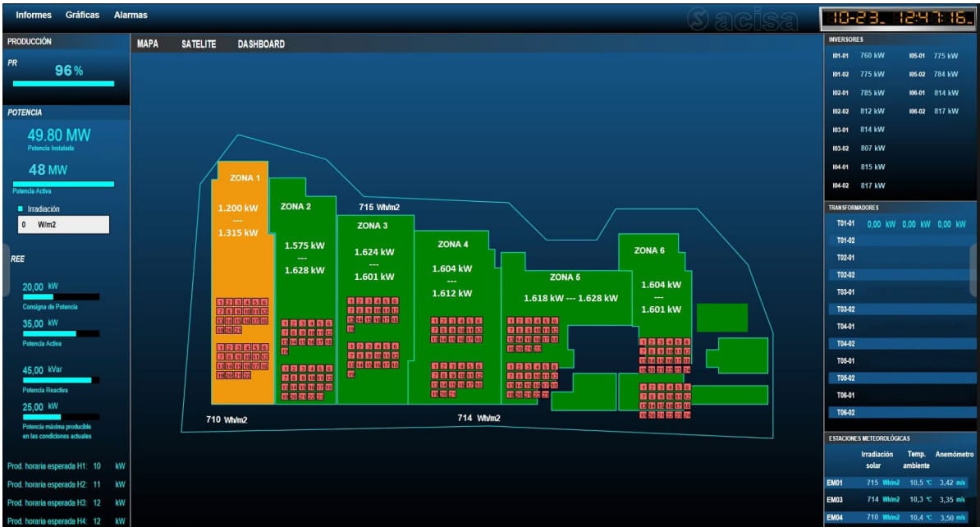Select inverter I05-02 784 kW
Viewport: 980px width, 527px height.
point(934,75)
